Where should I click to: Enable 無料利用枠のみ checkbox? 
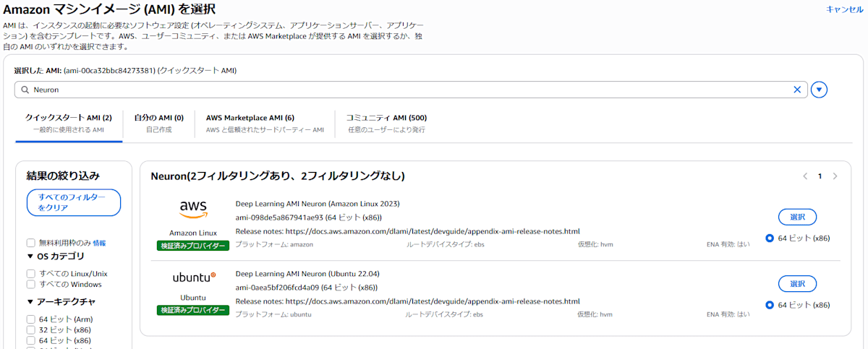click(x=31, y=243)
